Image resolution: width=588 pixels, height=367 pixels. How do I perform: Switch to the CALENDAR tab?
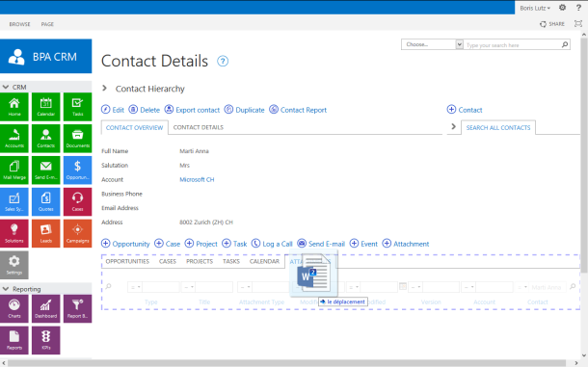click(x=264, y=262)
